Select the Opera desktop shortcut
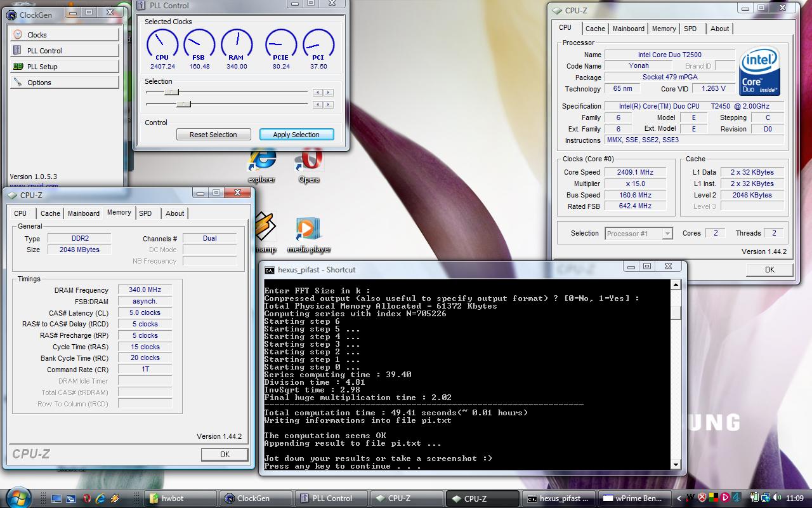 tap(309, 166)
